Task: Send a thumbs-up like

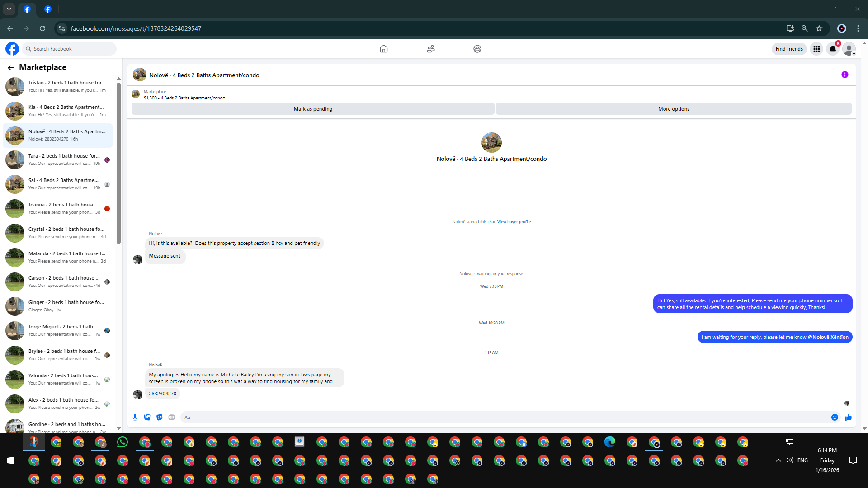Action: [848, 418]
